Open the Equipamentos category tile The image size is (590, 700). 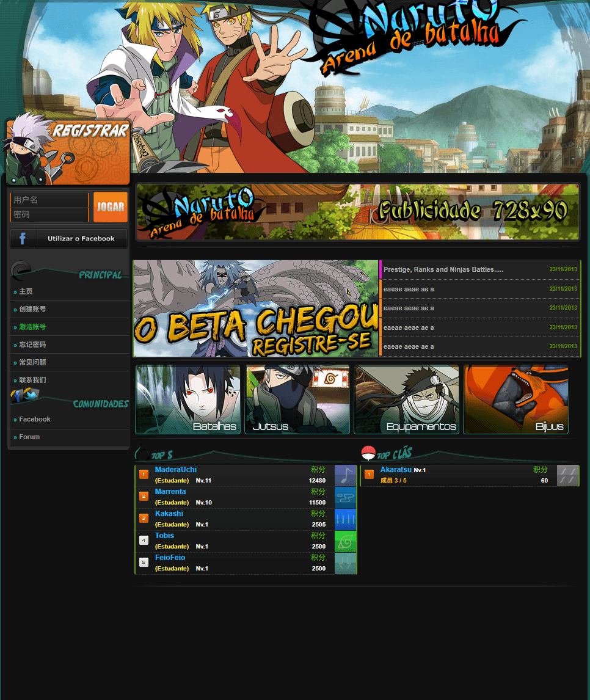406,399
